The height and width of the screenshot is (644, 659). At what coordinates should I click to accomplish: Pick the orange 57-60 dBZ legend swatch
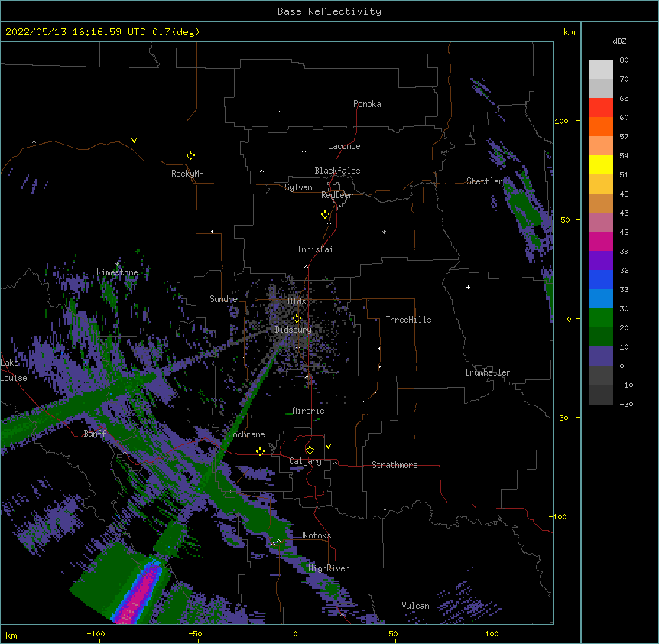click(x=601, y=126)
